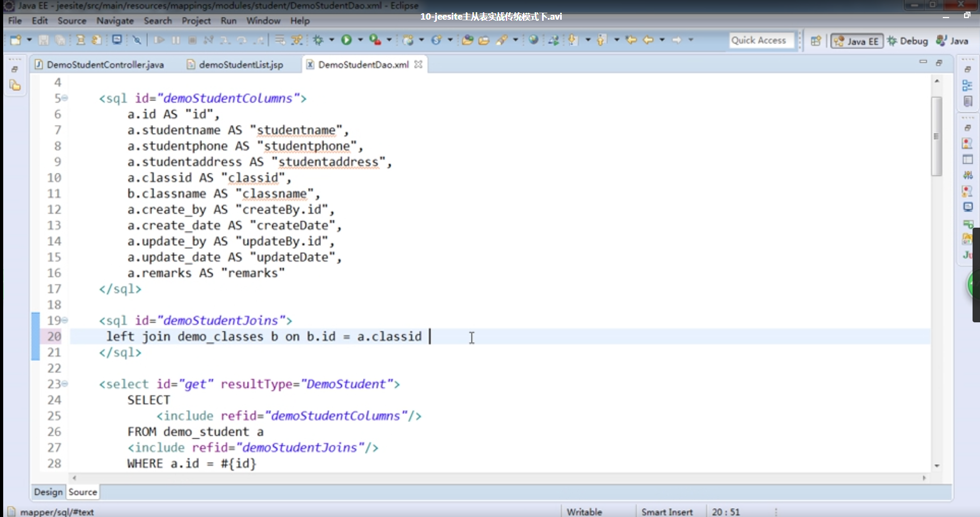Viewport: 980px width, 517px height.
Task: Switch to the Java perspective
Action: pos(952,41)
